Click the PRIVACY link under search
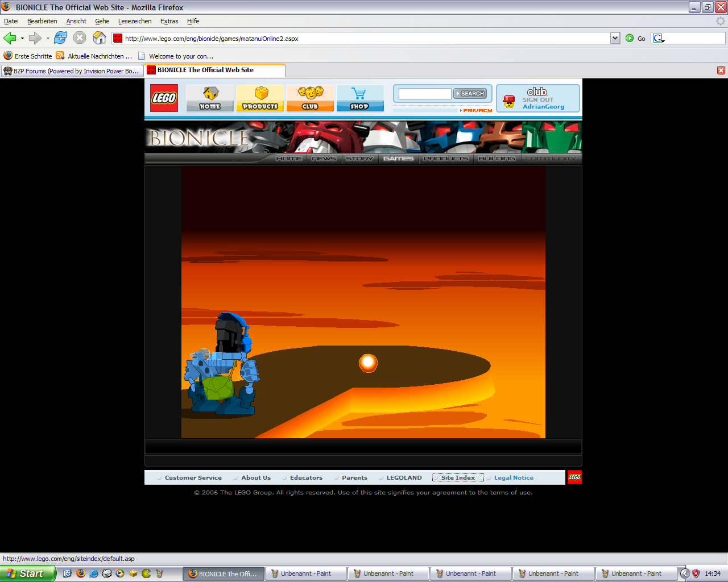Viewport: 728px width, 582px height. [x=477, y=110]
